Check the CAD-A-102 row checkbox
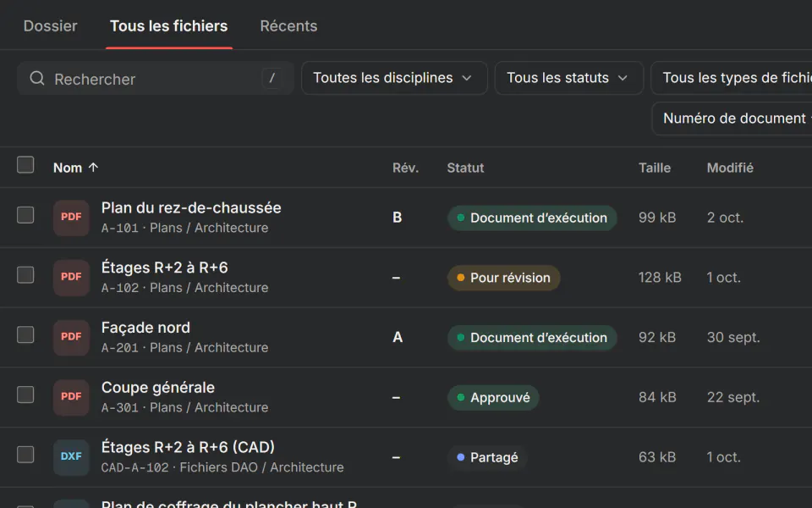The image size is (812, 508). (x=25, y=454)
